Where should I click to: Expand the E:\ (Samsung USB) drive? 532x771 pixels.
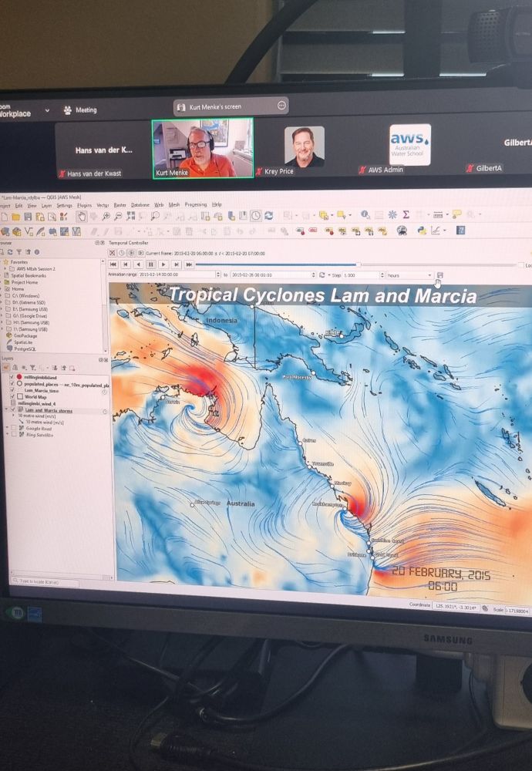click(x=2, y=309)
